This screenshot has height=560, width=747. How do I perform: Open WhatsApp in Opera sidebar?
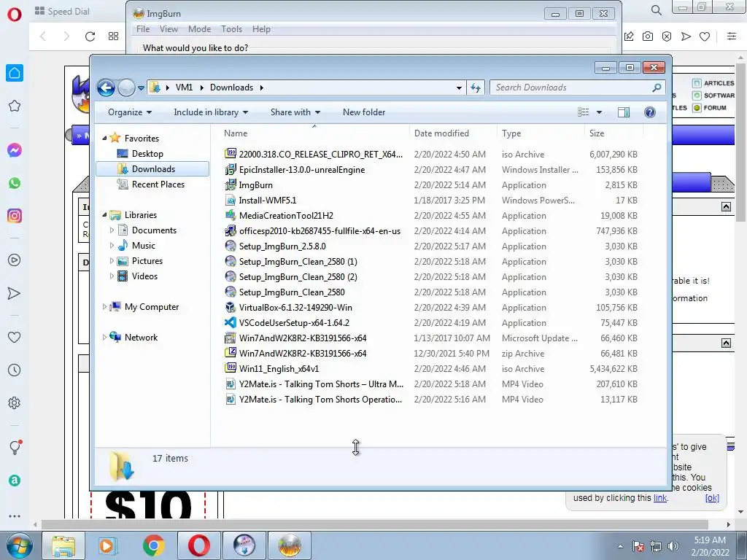click(x=15, y=183)
